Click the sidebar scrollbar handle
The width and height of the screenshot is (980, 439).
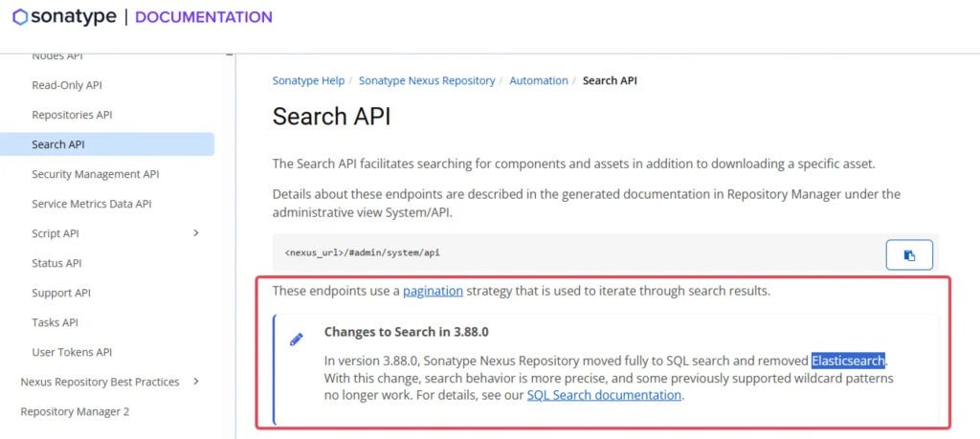230,55
